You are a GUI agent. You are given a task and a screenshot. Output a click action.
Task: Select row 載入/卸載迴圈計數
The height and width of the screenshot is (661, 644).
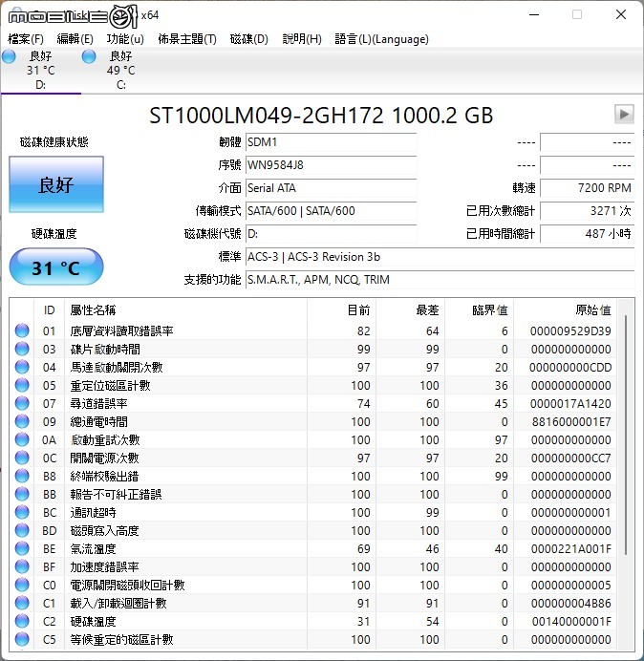(x=312, y=603)
